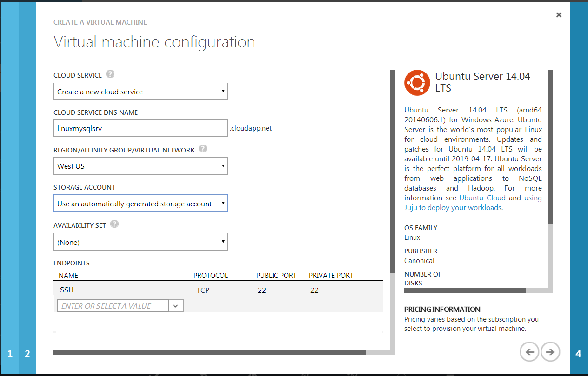Click the .cloudapp.net suffix text

[x=251, y=128]
